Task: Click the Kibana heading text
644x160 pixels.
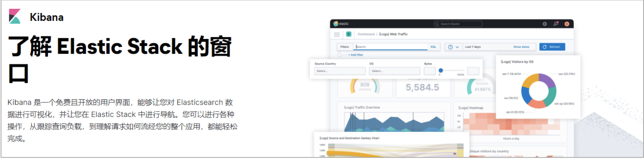Action: tap(46, 17)
